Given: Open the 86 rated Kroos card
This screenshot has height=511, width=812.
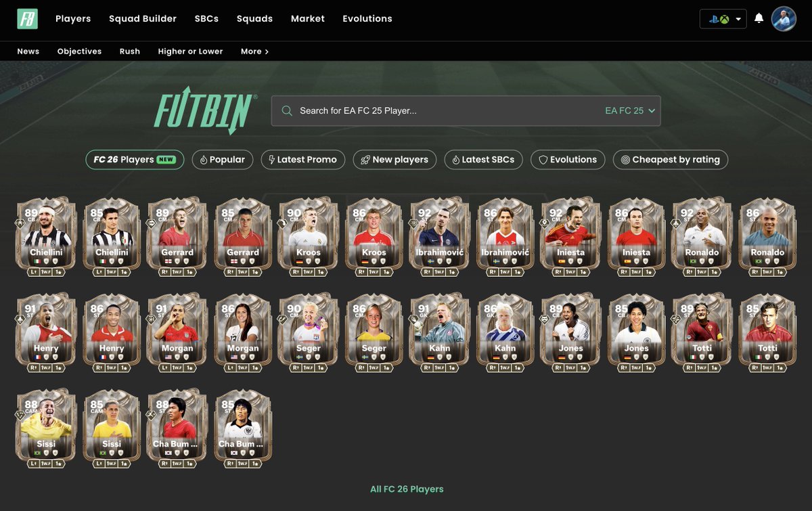Looking at the screenshot, I should pos(374,237).
